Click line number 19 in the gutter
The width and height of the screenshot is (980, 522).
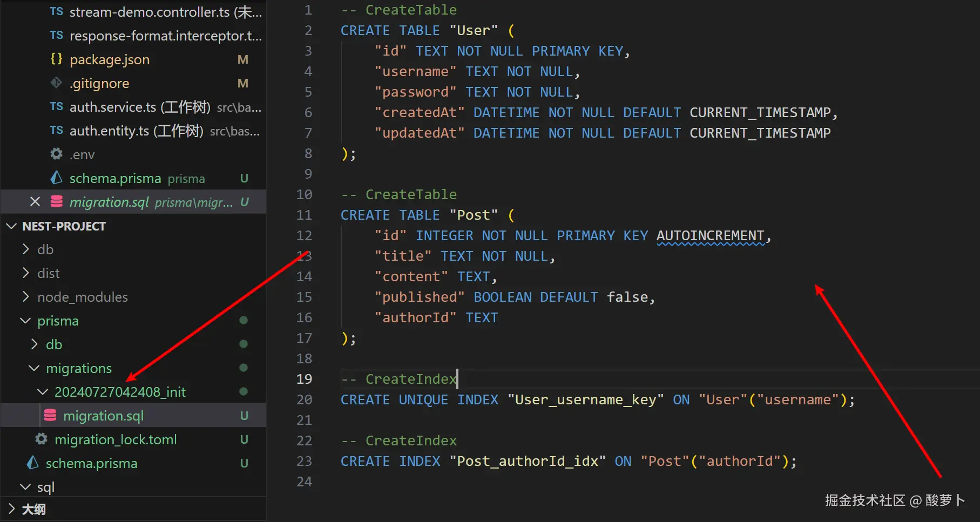point(304,379)
